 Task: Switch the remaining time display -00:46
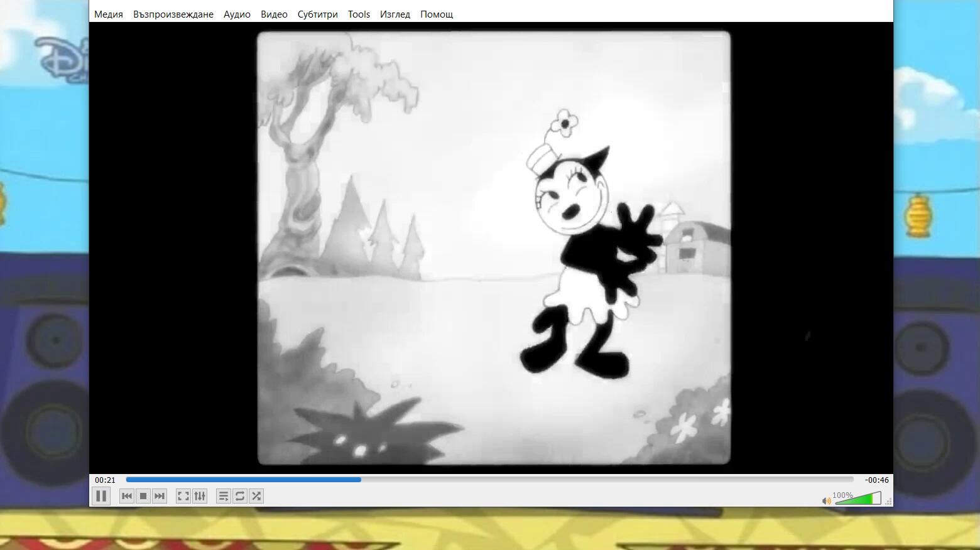pos(876,480)
